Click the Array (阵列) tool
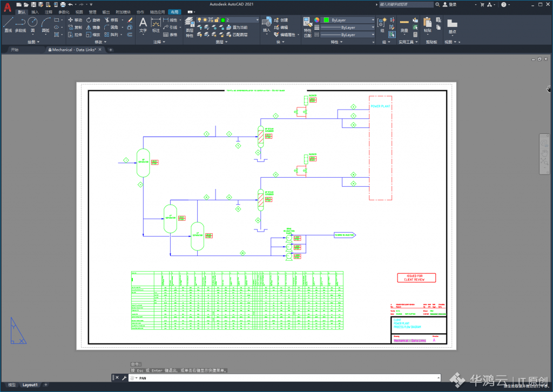Image resolution: width=553 pixels, height=392 pixels. [111, 35]
